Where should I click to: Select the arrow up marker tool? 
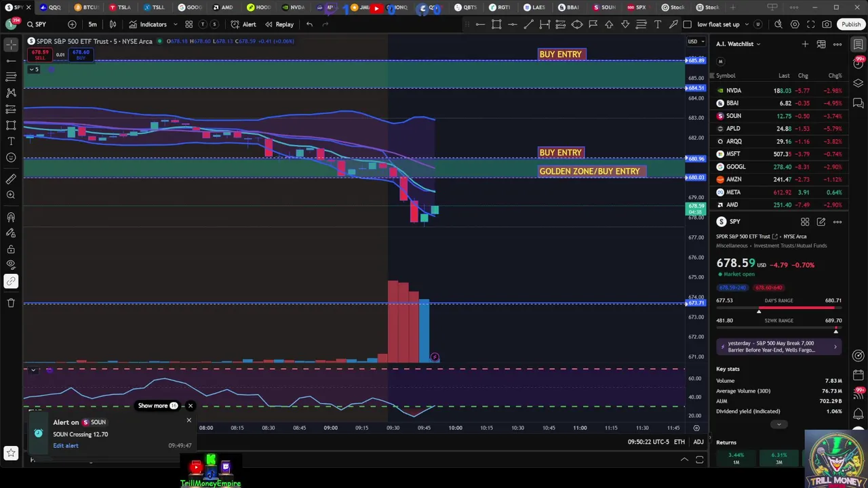609,24
